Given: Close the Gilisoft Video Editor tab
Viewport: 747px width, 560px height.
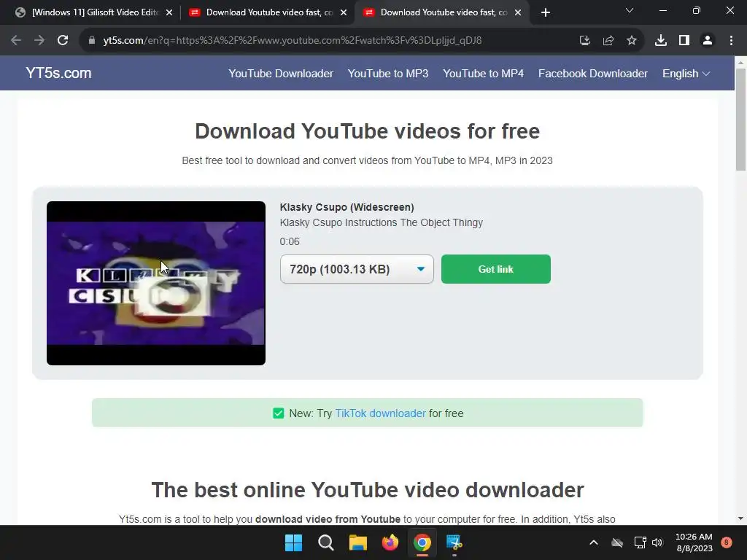Looking at the screenshot, I should (169, 12).
